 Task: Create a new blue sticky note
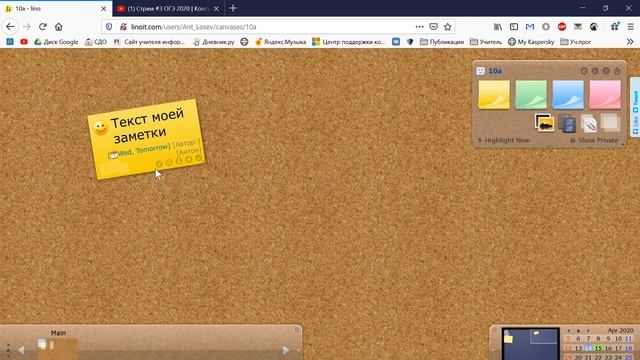[568, 95]
